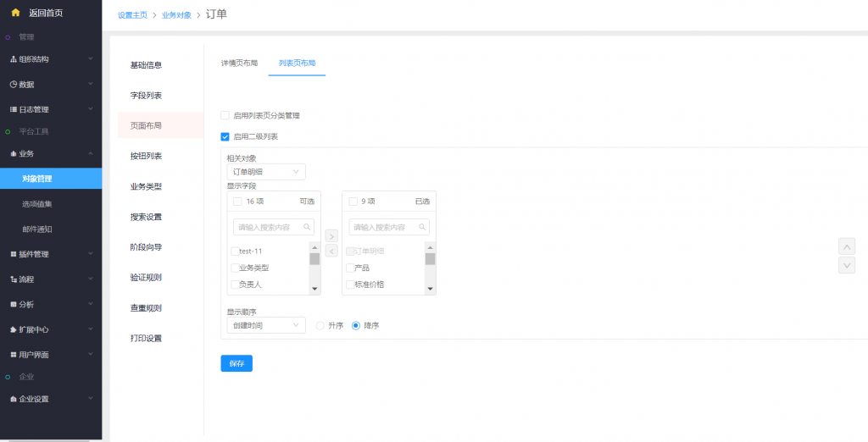
Task: Click the move-left arrow between field lists
Action: [x=331, y=251]
